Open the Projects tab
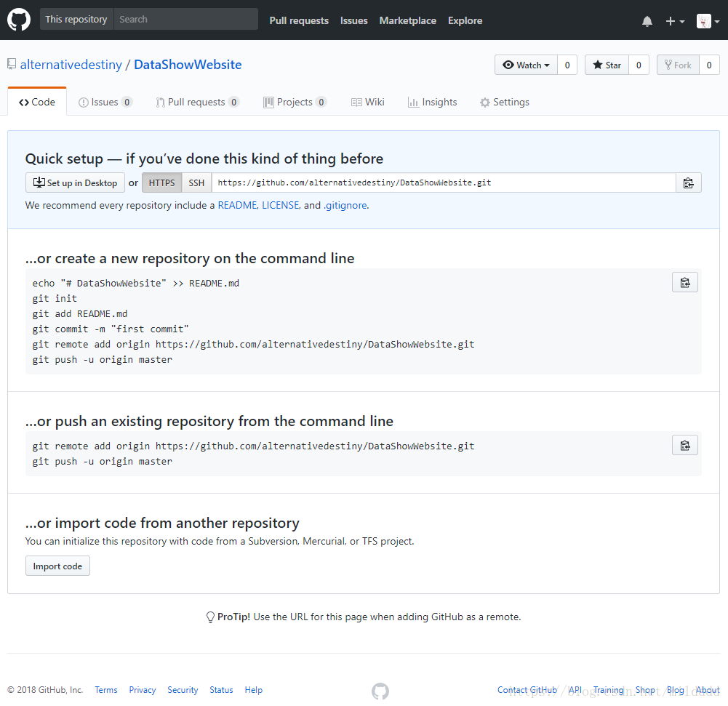Viewport: 728px width, 706px height. pos(295,102)
